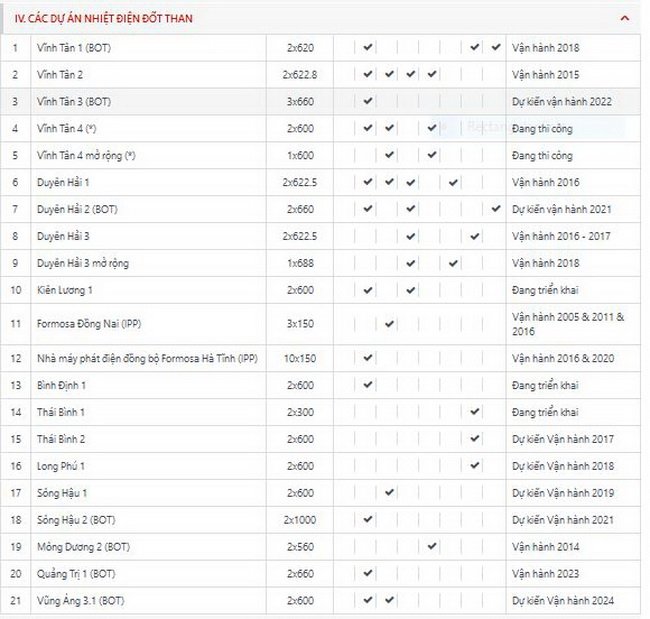Click the checkmark in the Thái Bình 2 row
Screen dimensions: 650x619
pos(475,438)
